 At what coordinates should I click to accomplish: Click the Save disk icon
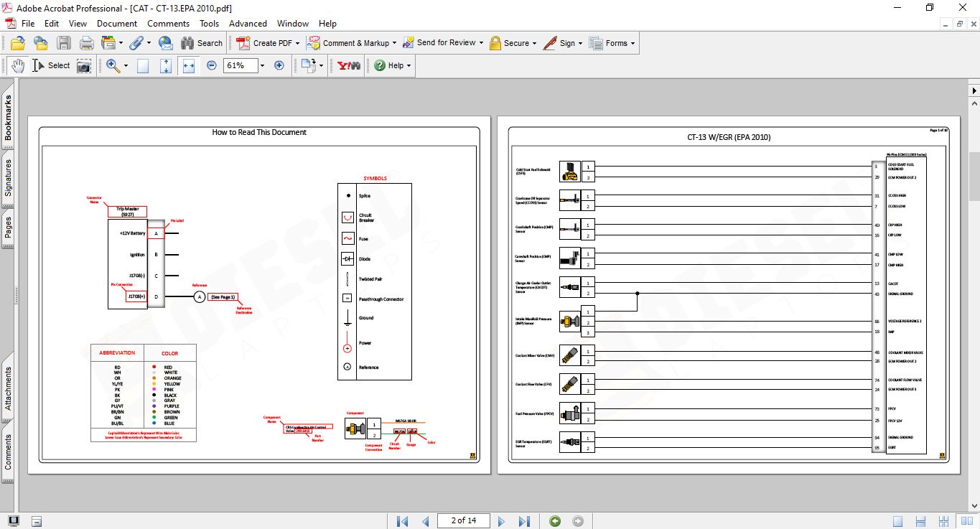coord(64,43)
